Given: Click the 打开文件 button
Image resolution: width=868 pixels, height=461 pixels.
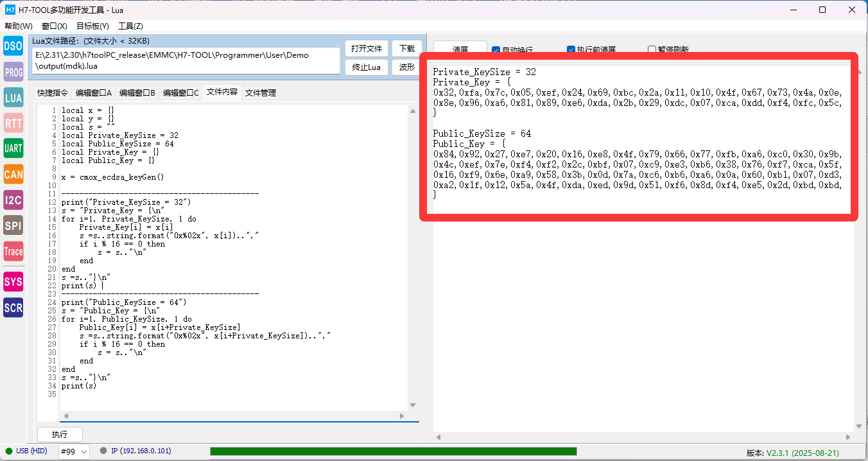Looking at the screenshot, I should [367, 49].
